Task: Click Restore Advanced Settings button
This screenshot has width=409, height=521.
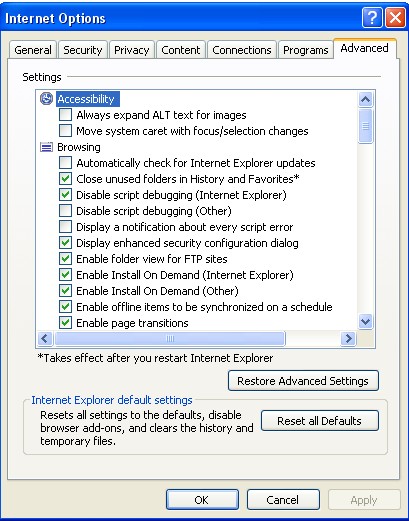Action: 303,381
